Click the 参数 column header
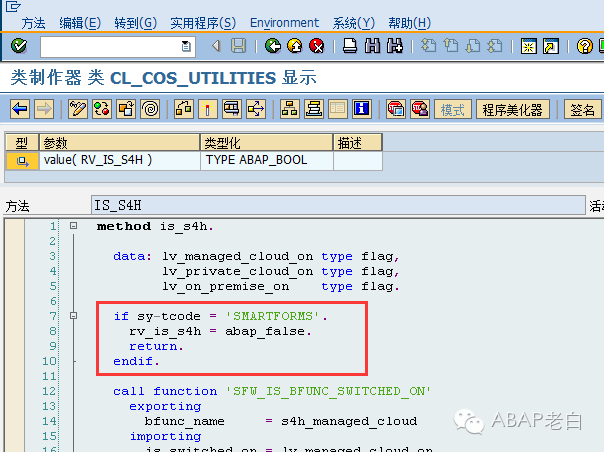The width and height of the screenshot is (604, 452). [x=119, y=143]
